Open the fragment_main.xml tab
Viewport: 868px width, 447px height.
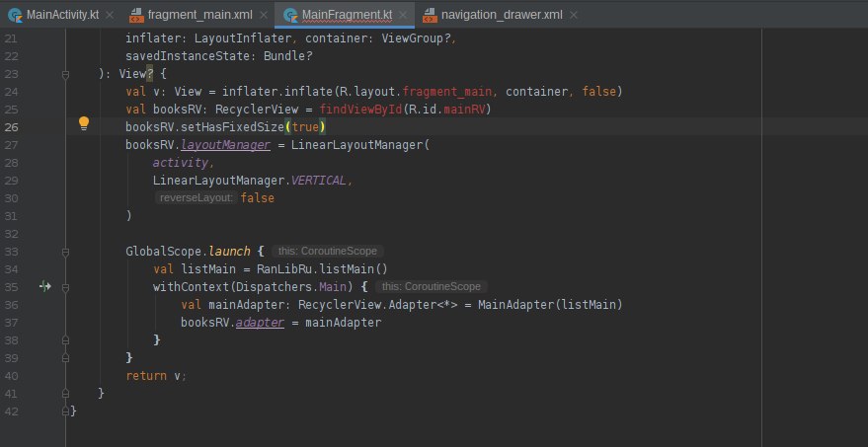pyautogui.click(x=199, y=15)
